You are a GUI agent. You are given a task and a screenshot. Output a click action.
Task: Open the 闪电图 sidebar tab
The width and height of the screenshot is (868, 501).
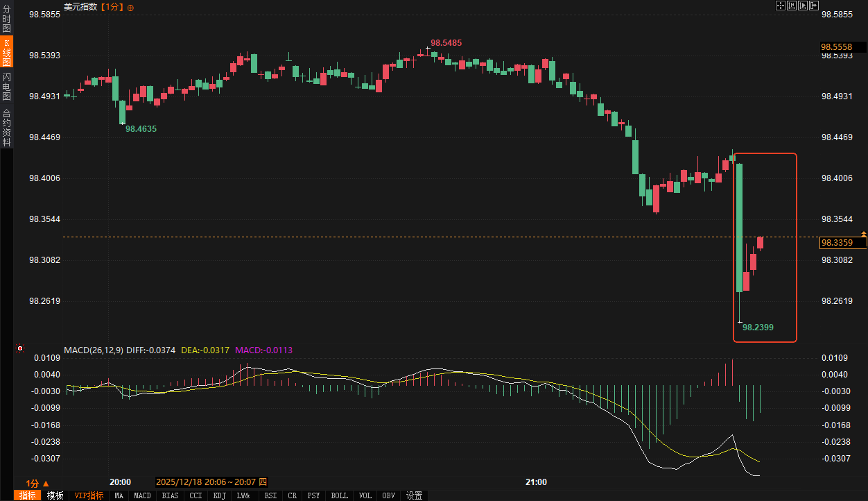coord(6,87)
